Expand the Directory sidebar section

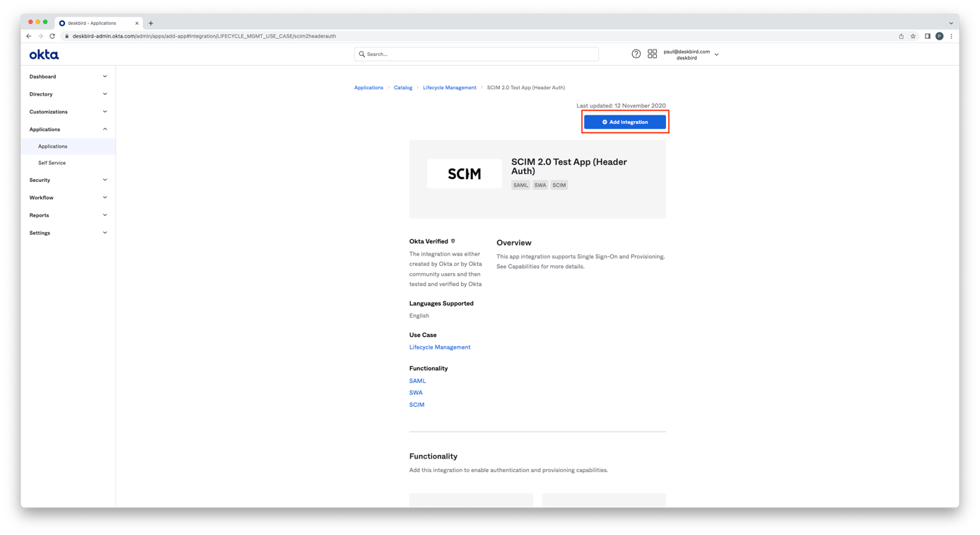pyautogui.click(x=68, y=94)
